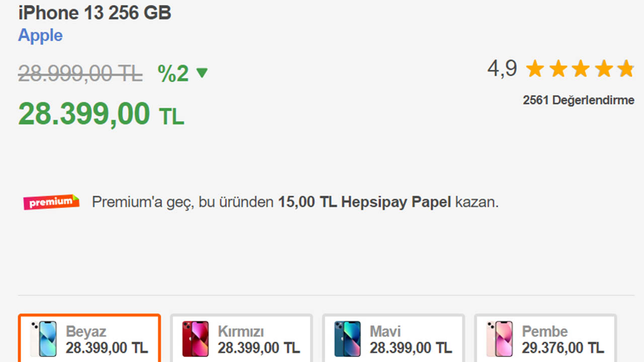Click the pink iPhone thumbnail image
Viewport: 644px width, 362px height.
pyautogui.click(x=500, y=339)
